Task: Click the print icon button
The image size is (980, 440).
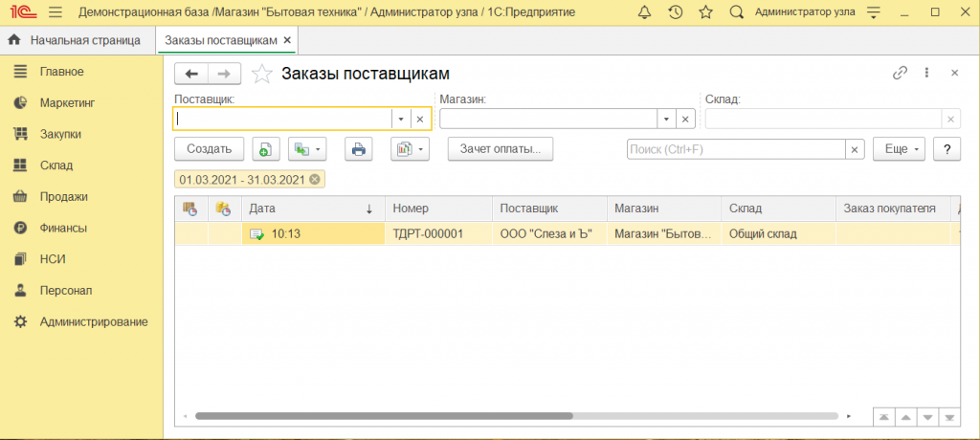Action: click(x=359, y=149)
